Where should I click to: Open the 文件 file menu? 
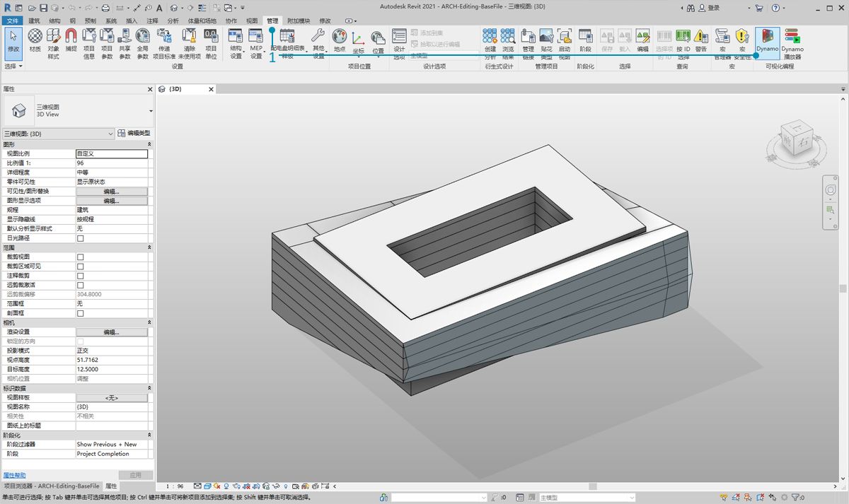[12, 21]
